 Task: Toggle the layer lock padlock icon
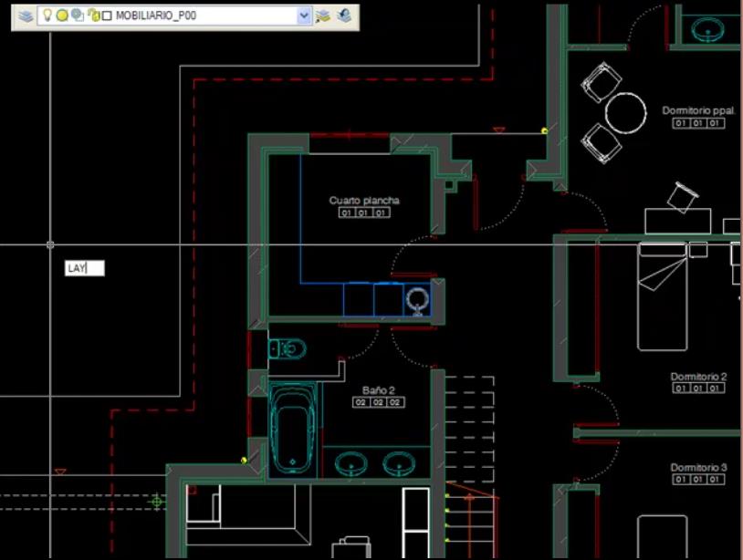click(x=94, y=16)
